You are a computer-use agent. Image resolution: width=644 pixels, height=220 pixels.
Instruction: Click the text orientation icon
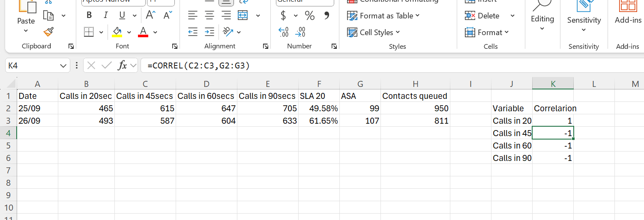coord(227,32)
